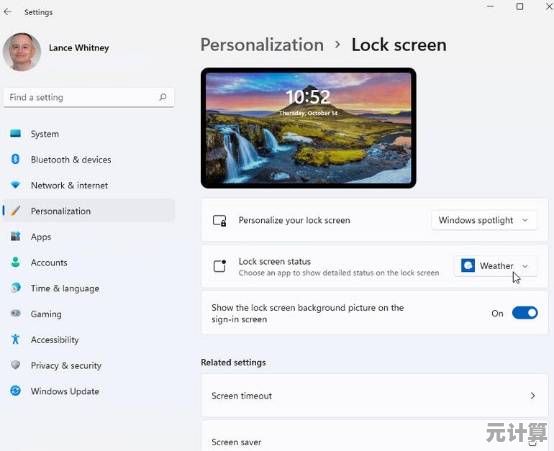
Task: Click the Network wifi icon
Action: coord(15,185)
